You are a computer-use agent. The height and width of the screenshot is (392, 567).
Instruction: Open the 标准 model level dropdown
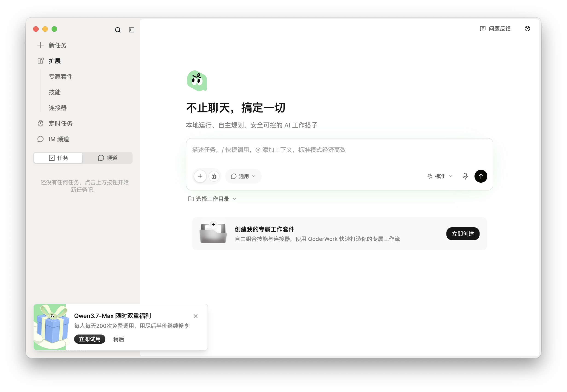440,176
